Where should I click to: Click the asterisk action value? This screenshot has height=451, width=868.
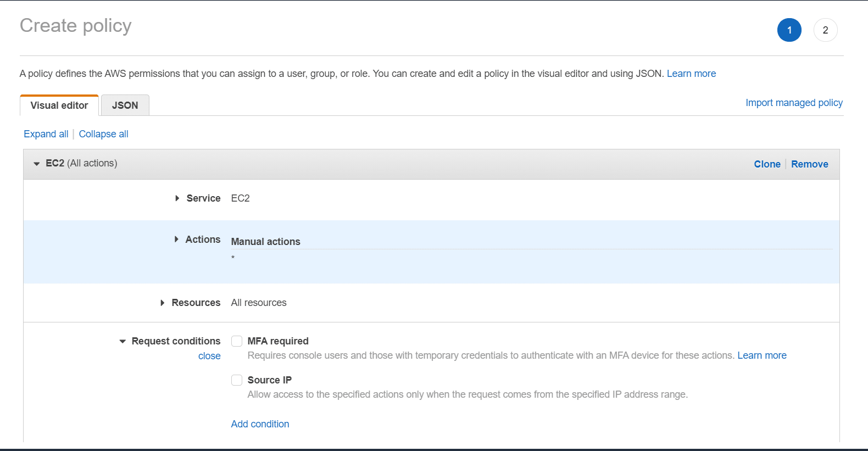[233, 258]
